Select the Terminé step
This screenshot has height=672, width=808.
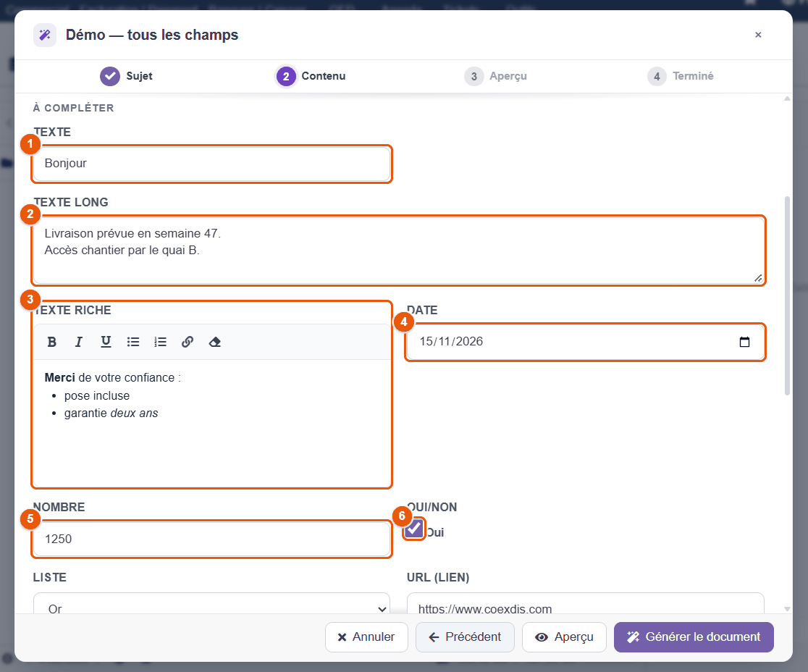coord(680,76)
